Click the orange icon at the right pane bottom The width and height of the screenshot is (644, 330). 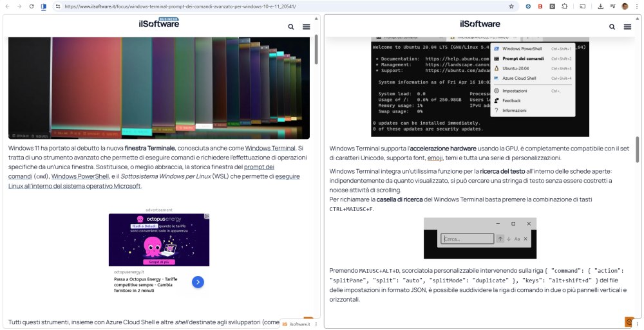click(x=629, y=322)
